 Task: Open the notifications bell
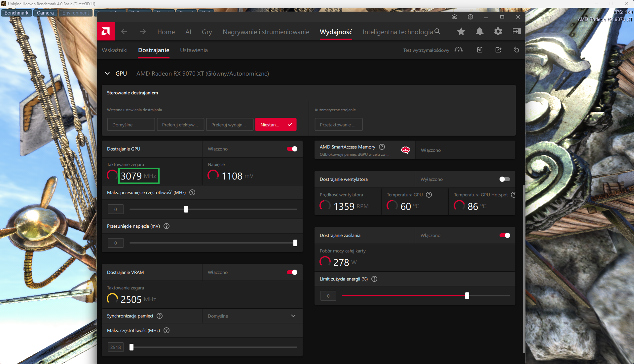coord(480,31)
